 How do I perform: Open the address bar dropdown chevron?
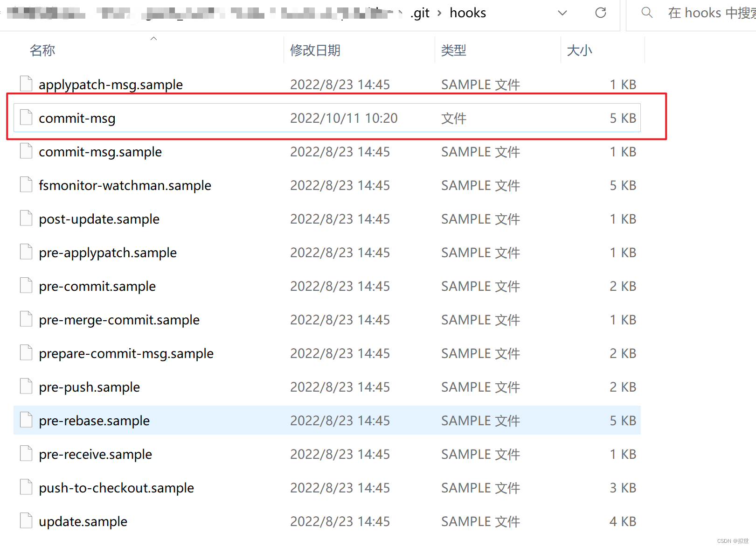coord(562,13)
